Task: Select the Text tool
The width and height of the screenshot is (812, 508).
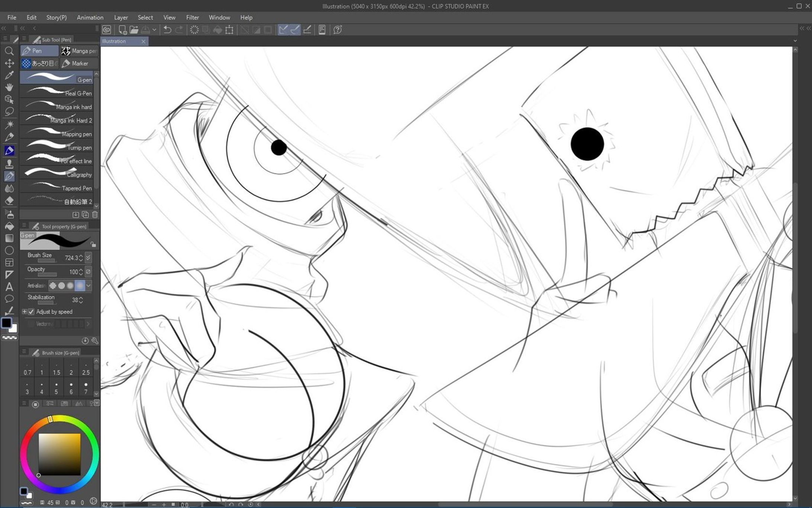Action: pyautogui.click(x=9, y=287)
